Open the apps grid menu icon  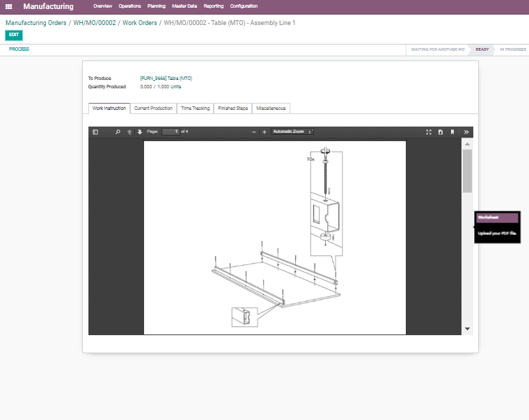tap(9, 6)
